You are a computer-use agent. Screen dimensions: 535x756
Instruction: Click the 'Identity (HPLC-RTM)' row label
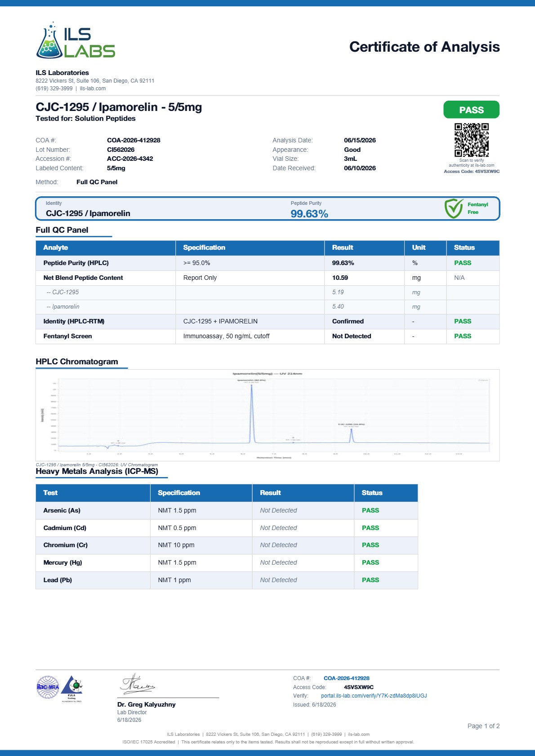click(74, 321)
